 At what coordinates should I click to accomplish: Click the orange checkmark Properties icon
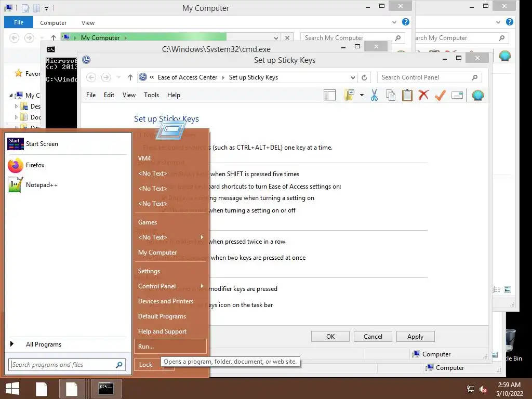[x=440, y=96]
